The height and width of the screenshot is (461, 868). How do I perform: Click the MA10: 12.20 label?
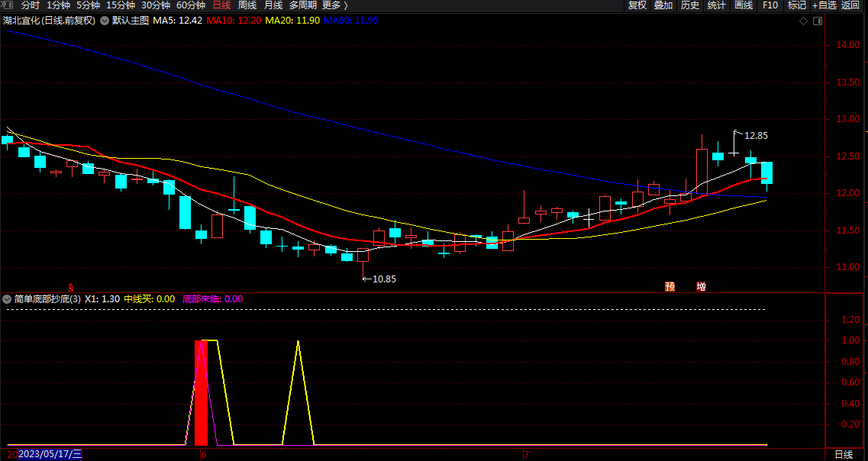(234, 21)
